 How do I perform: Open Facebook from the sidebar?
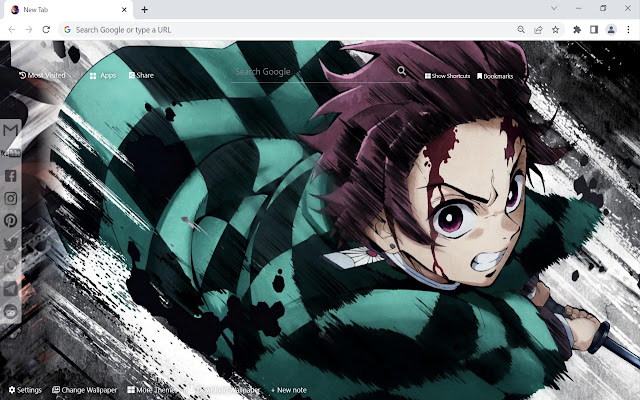(10, 176)
